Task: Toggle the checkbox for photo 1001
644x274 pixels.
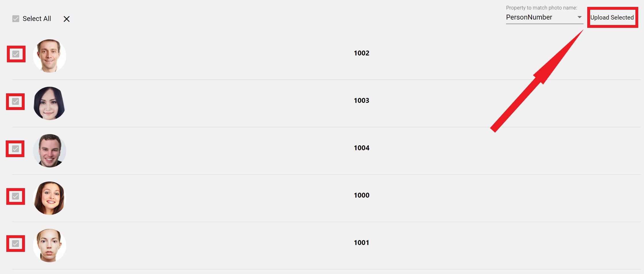Action: click(15, 244)
